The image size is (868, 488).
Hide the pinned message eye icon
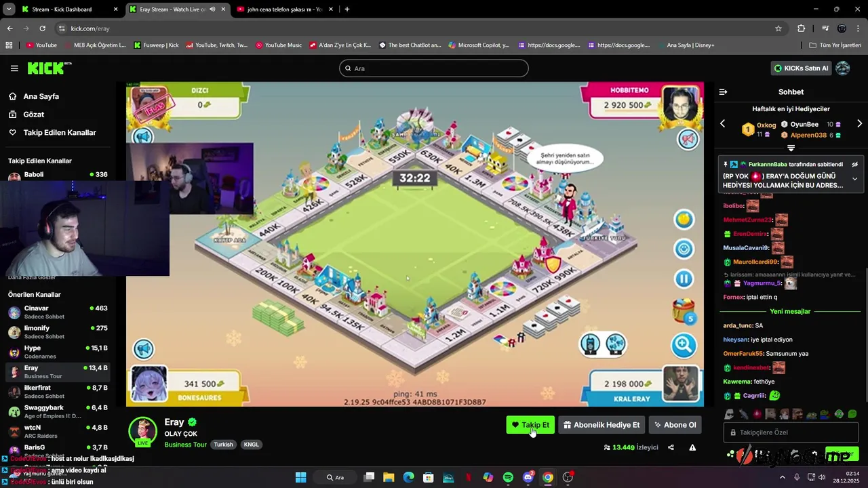(x=854, y=164)
